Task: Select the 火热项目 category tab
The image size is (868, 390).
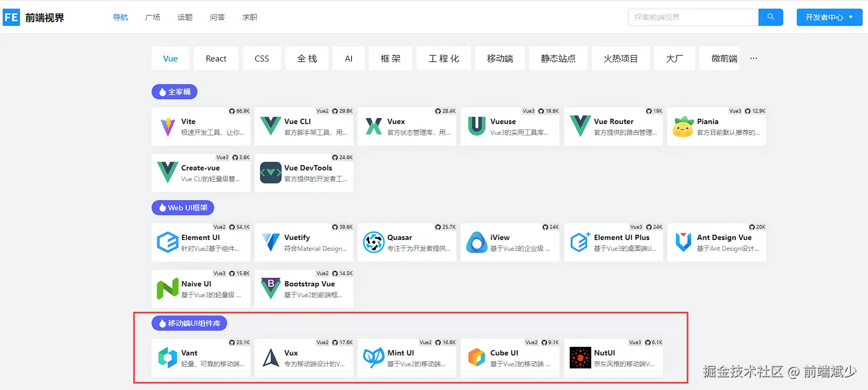Action: (x=621, y=58)
